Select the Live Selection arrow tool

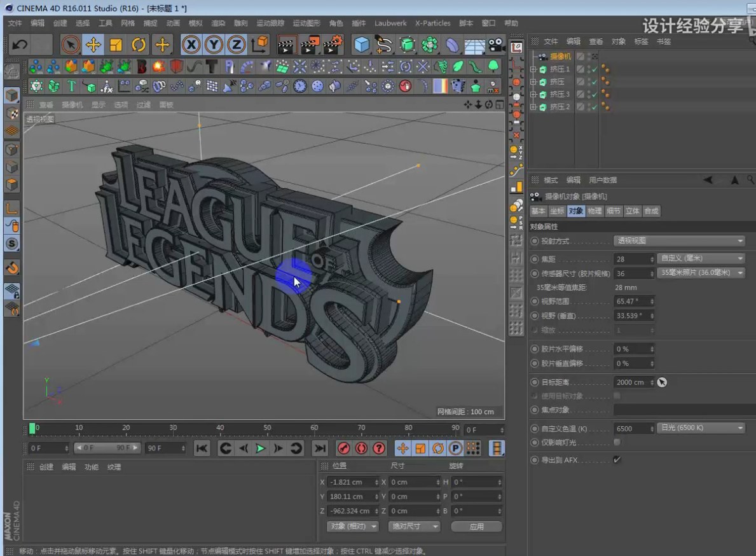point(71,45)
